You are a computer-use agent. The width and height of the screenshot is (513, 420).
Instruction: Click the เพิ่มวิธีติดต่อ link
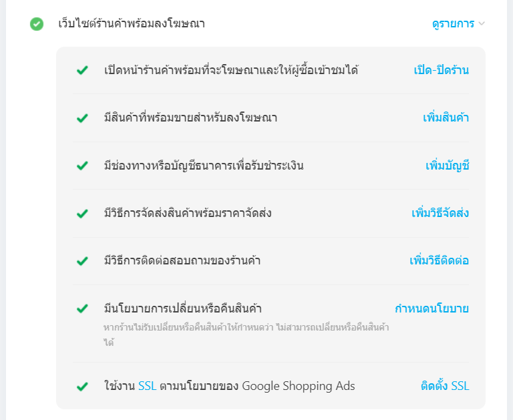pos(439,261)
